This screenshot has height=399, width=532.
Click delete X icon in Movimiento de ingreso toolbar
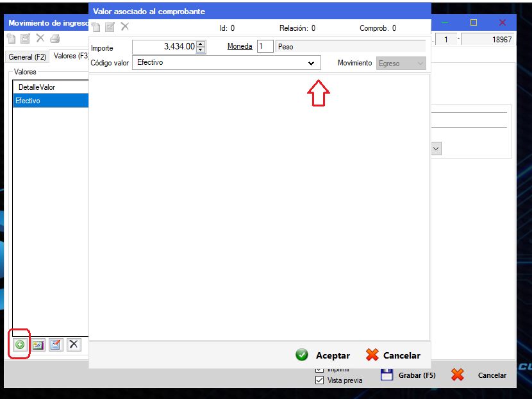(40, 38)
